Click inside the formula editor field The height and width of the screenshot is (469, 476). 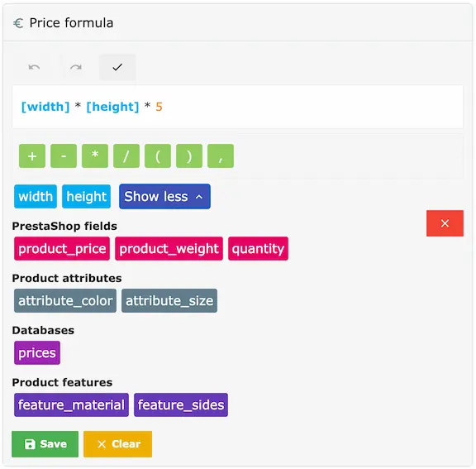238,107
